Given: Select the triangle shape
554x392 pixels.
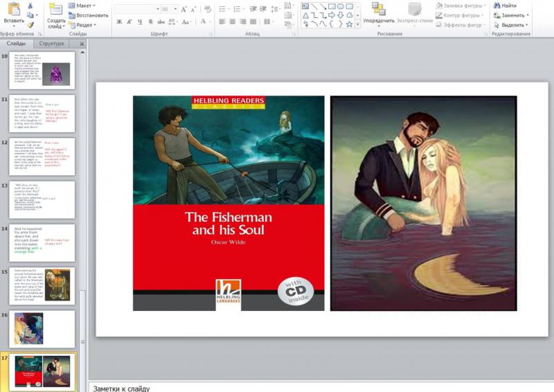Looking at the screenshot, I should tap(305, 15).
